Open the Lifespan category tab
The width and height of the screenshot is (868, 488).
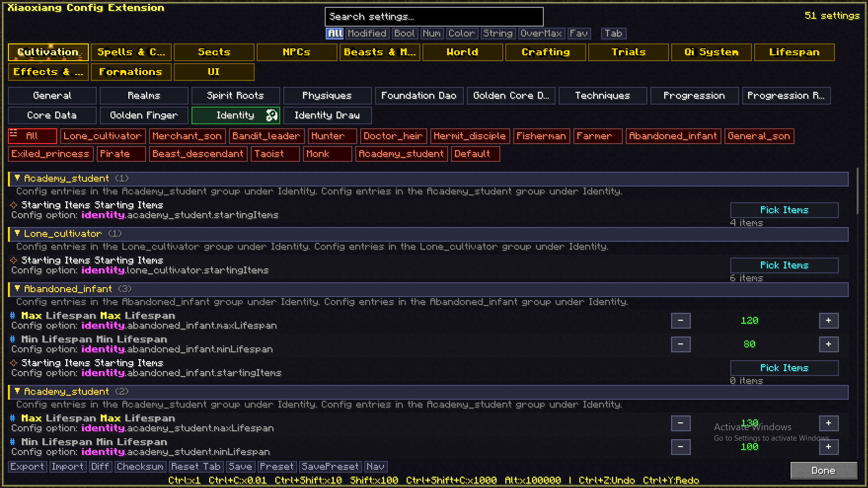794,52
